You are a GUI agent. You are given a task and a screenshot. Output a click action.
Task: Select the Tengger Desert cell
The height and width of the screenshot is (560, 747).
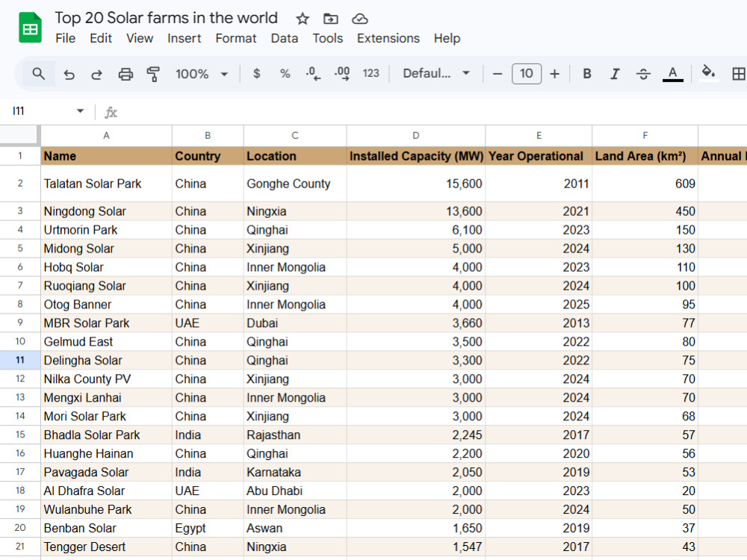pos(106,547)
